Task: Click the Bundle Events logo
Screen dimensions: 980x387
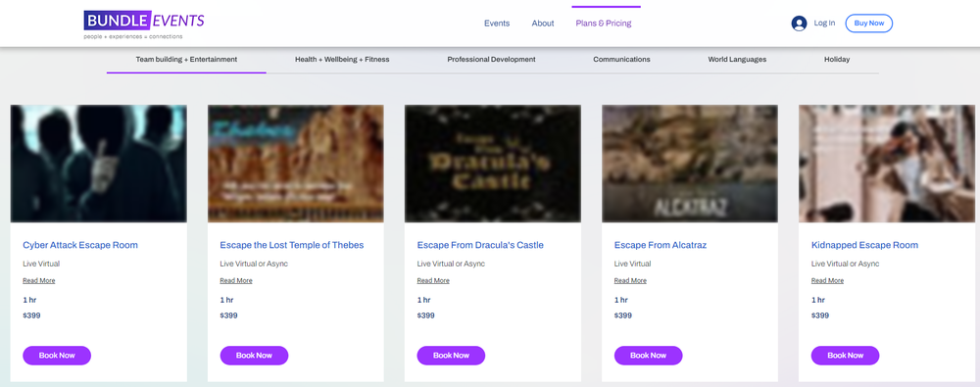Action: click(x=144, y=24)
